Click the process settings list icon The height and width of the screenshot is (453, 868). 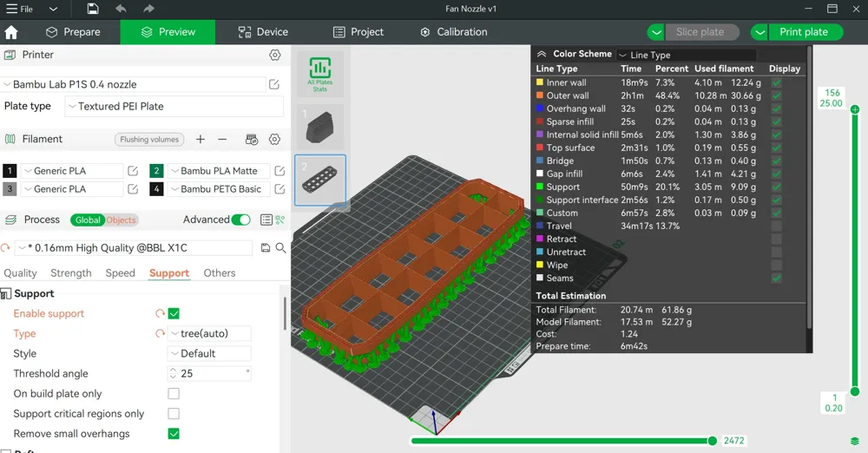click(266, 220)
